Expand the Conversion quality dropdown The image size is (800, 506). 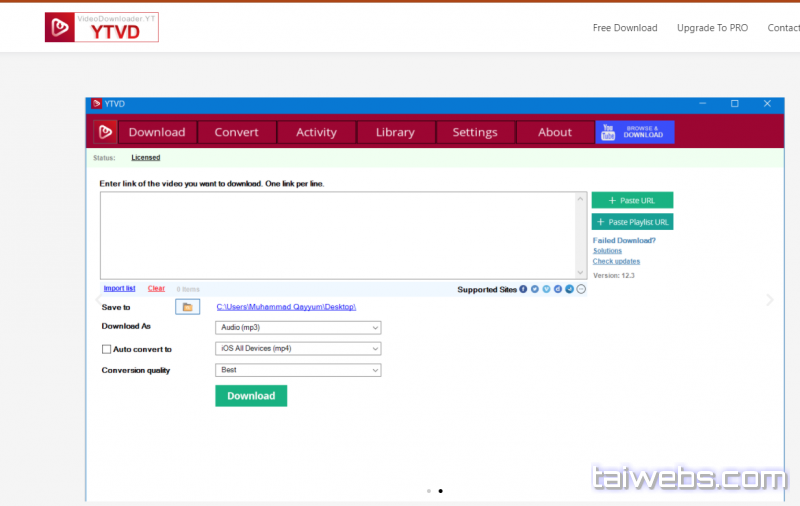click(298, 370)
